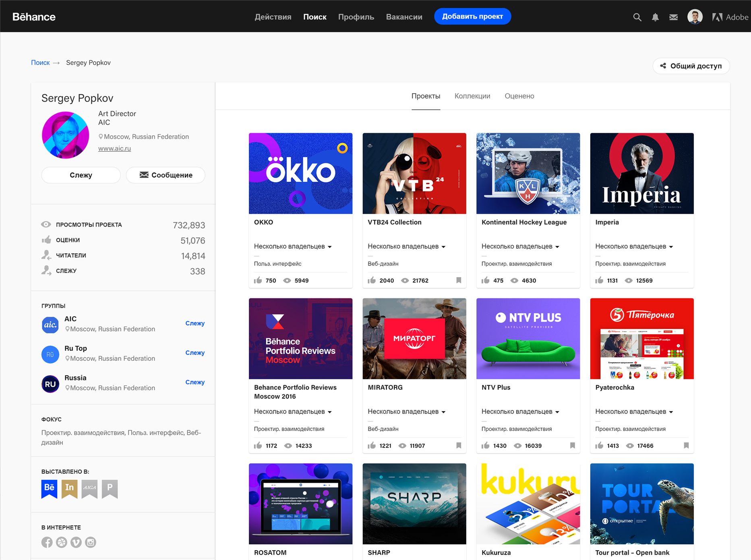This screenshot has width=751, height=560.
Task: Click the blue Behance featured ribbon
Action: 49,489
